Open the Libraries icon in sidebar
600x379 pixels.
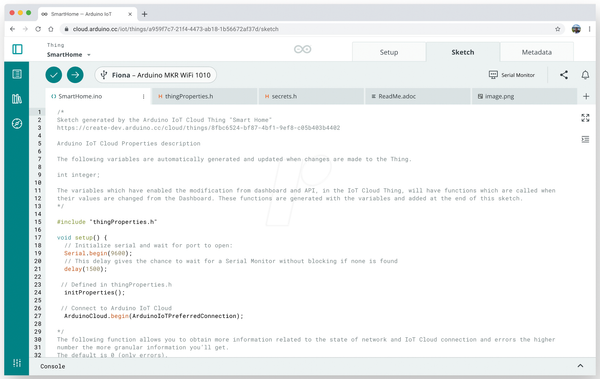point(17,99)
